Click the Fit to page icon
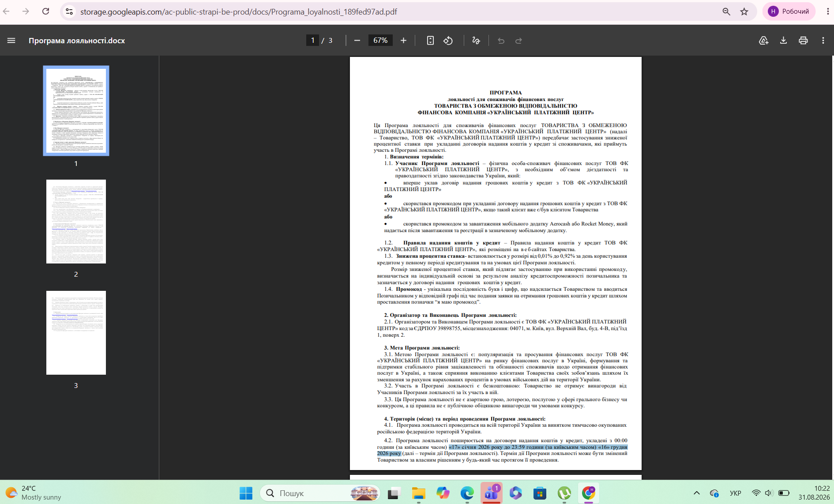 [430, 41]
